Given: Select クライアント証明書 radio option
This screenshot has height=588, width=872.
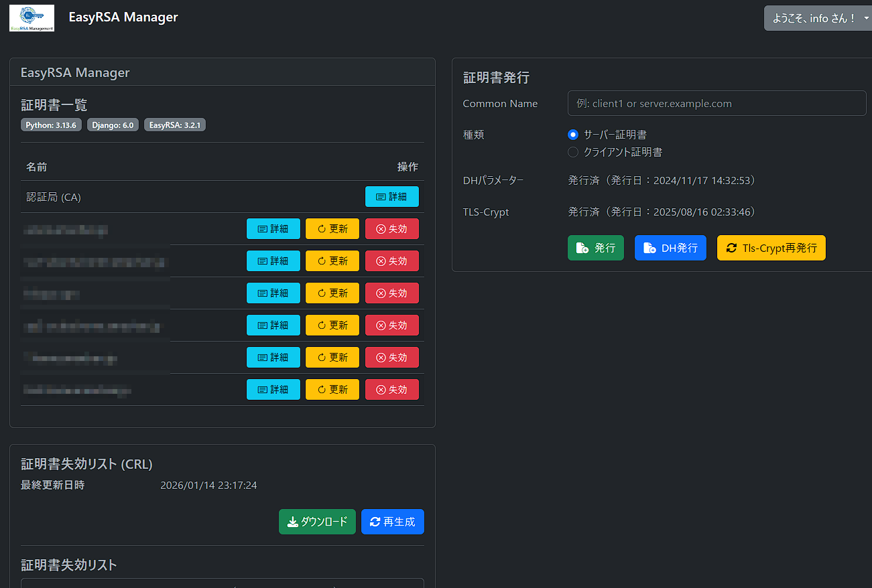Looking at the screenshot, I should pyautogui.click(x=573, y=152).
